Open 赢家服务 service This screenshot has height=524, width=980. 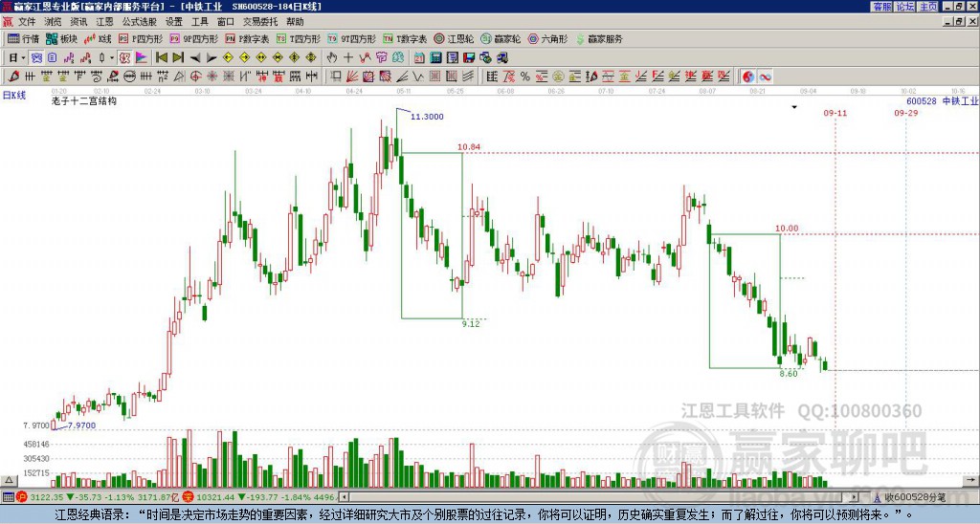(599, 38)
